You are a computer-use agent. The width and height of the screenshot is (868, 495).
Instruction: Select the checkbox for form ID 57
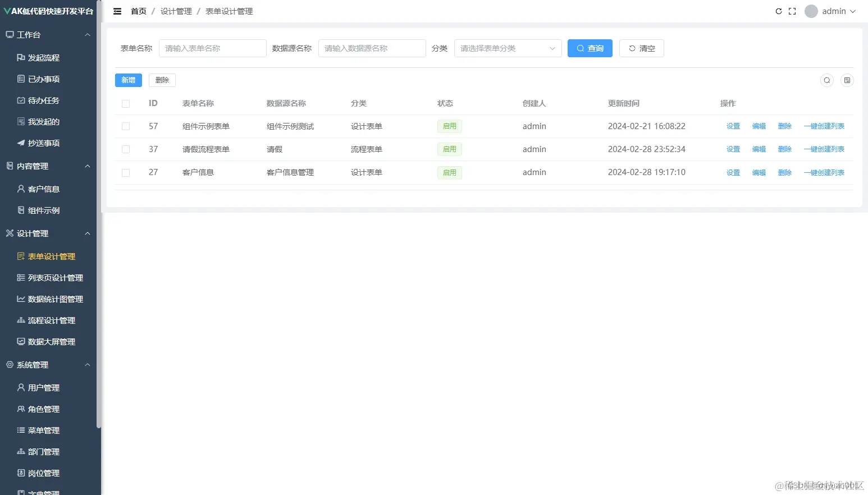[125, 126]
